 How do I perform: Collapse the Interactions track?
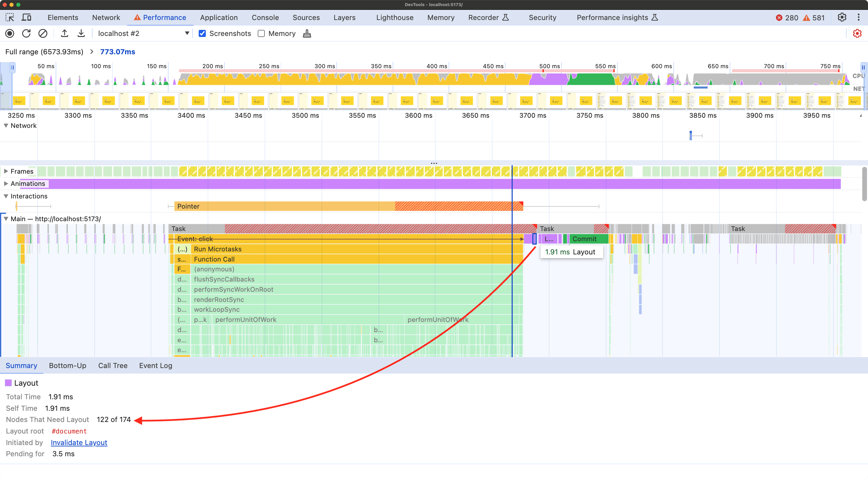pos(6,196)
